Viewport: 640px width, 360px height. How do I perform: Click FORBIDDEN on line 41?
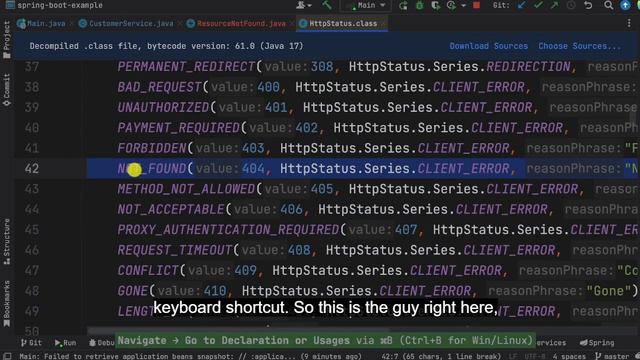click(x=152, y=148)
